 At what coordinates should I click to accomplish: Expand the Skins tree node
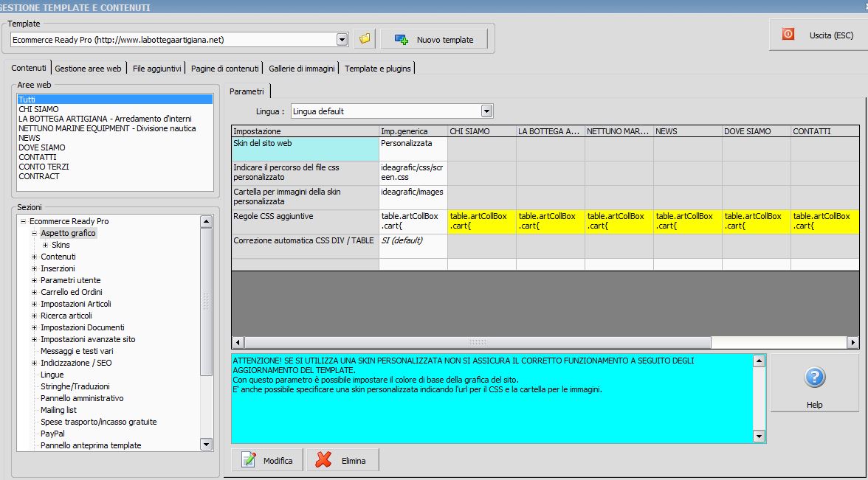click(x=46, y=245)
